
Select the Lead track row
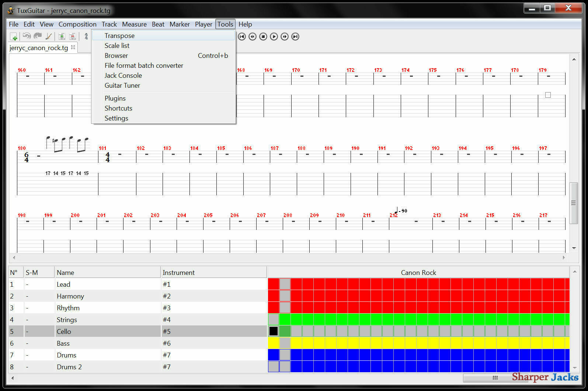point(138,284)
